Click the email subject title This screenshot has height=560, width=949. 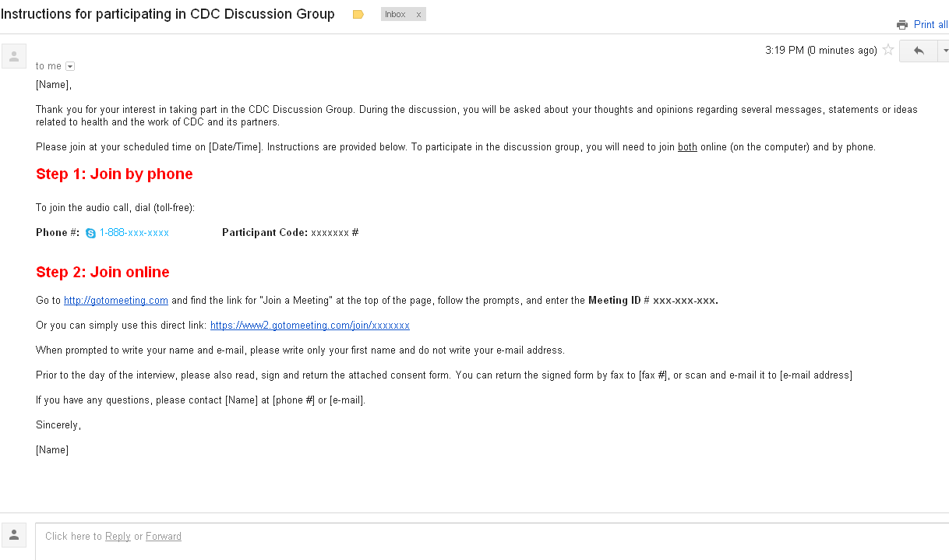[168, 15]
